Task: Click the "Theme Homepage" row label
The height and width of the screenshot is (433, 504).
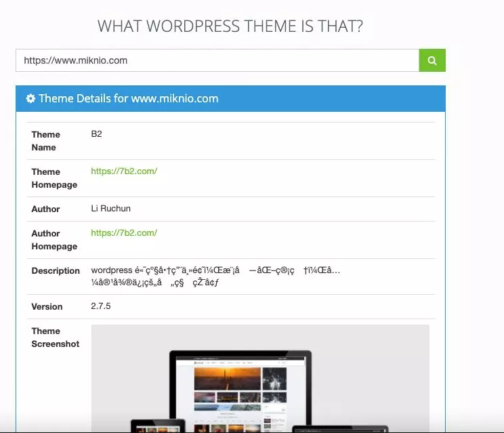Action: click(x=54, y=178)
